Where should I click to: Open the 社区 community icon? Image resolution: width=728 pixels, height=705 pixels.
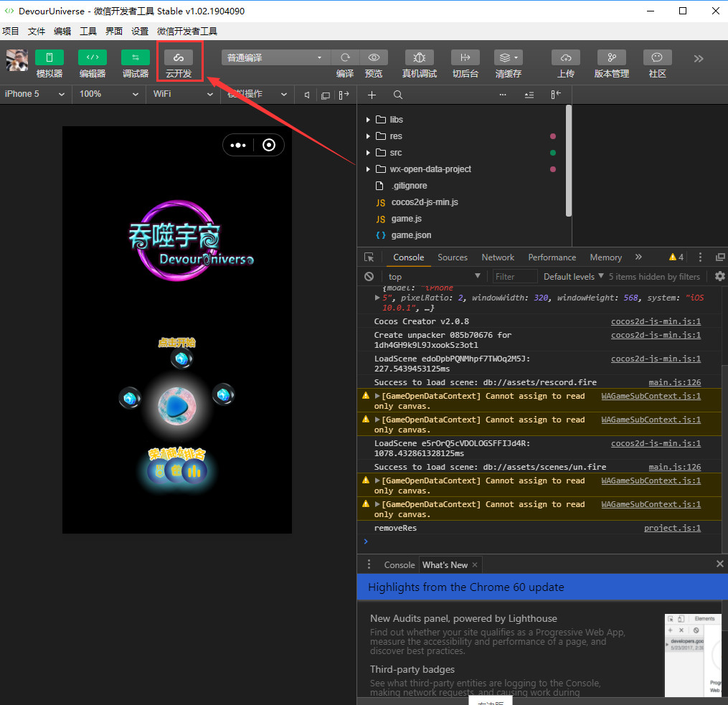(657, 57)
